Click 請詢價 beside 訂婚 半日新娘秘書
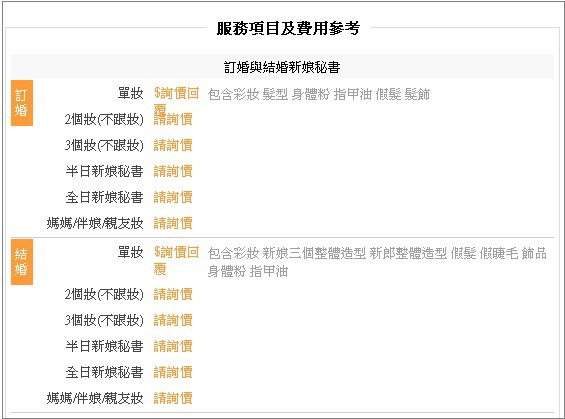565x419 pixels. pyautogui.click(x=173, y=171)
